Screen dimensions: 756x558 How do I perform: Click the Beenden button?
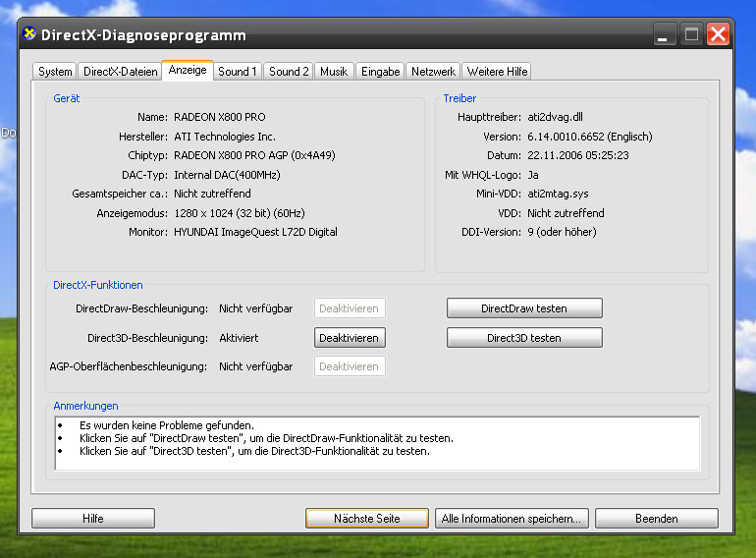pos(657,518)
